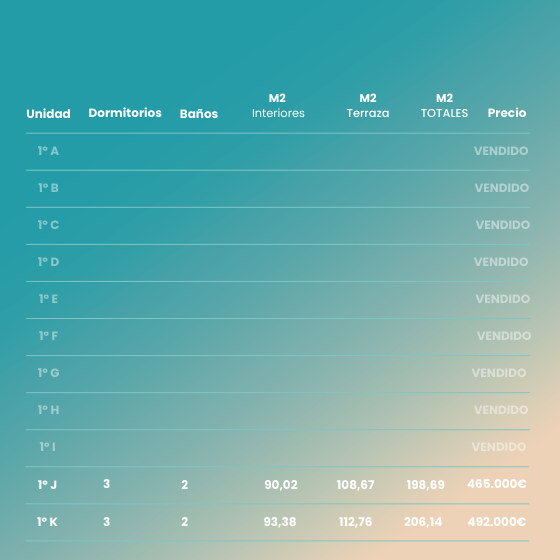Select unit 1º C
560x560 pixels.
pyautogui.click(x=48, y=225)
